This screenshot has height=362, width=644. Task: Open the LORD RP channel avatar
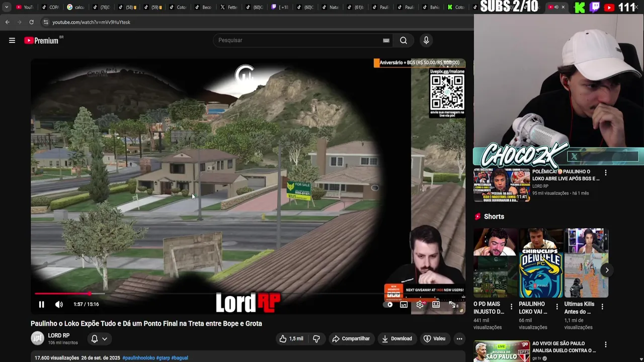pos(38,338)
